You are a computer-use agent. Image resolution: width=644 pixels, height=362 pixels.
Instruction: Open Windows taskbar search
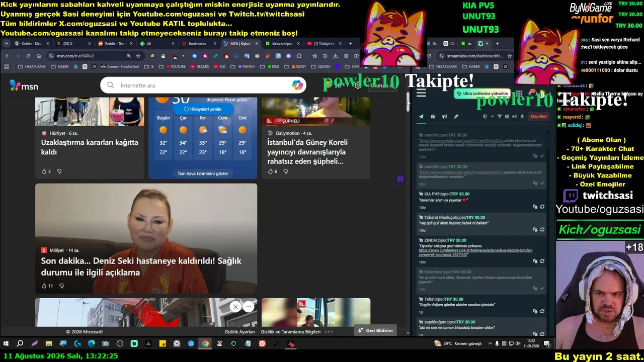tap(20, 344)
